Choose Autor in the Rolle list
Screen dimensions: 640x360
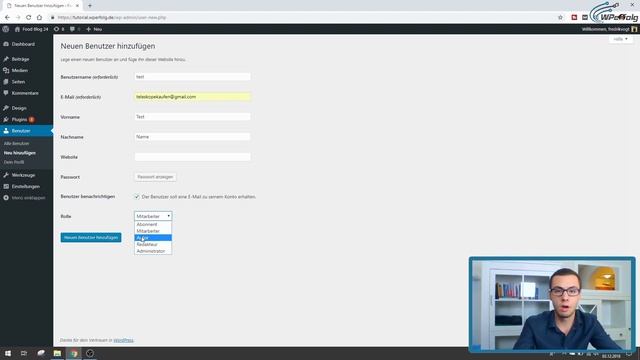153,238
